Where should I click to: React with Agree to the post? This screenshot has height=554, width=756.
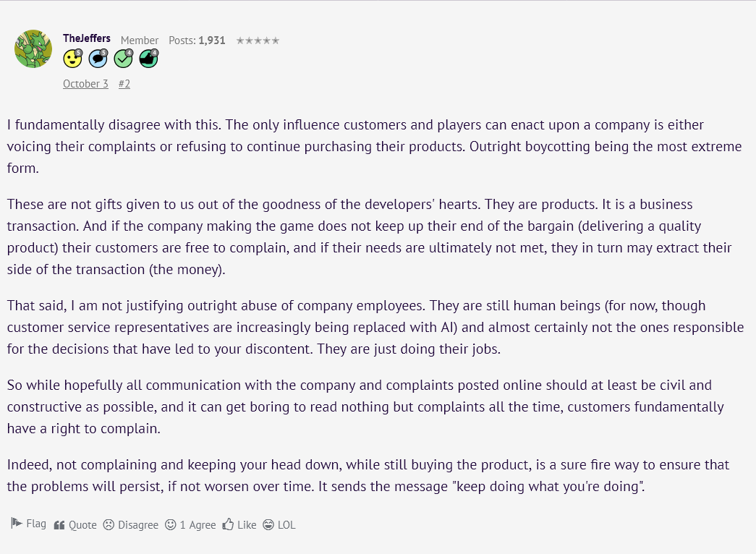click(190, 525)
